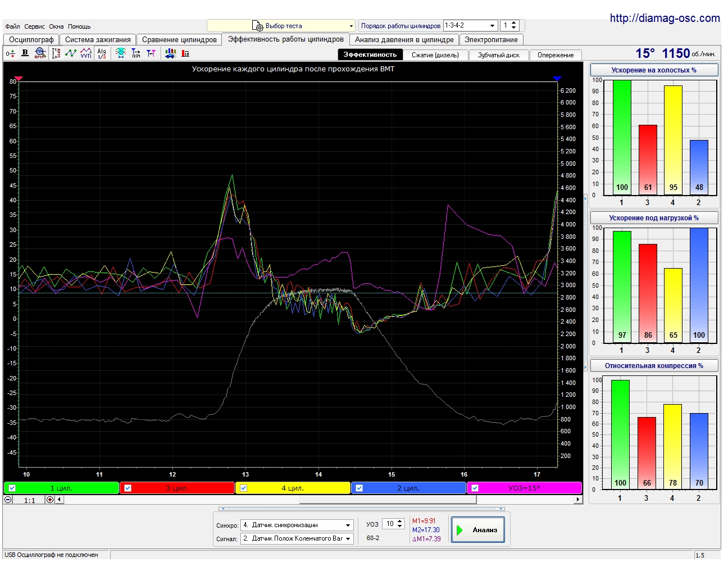Click the 1:1 zoom reset label
Screen dimensions: 728x562
pyautogui.click(x=30, y=500)
